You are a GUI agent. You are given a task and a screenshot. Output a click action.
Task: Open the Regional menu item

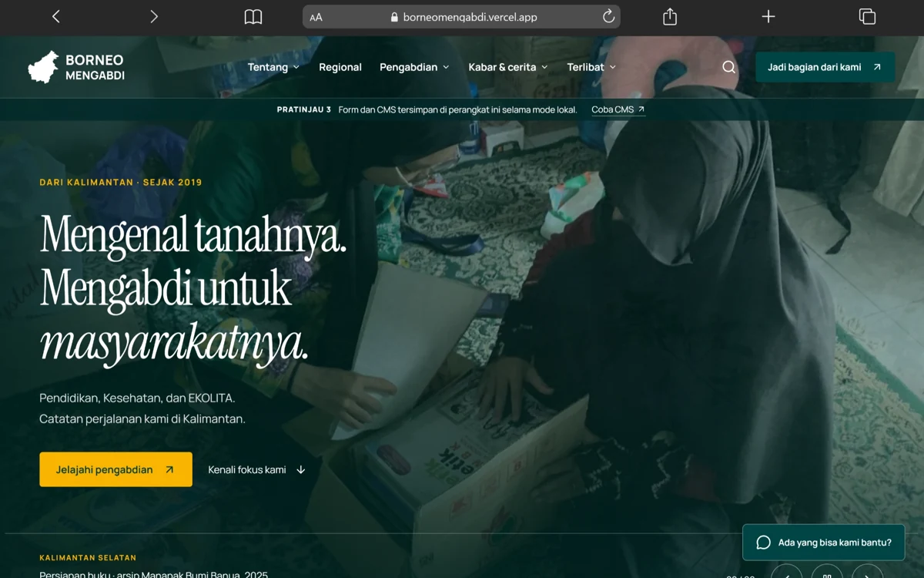tap(340, 67)
